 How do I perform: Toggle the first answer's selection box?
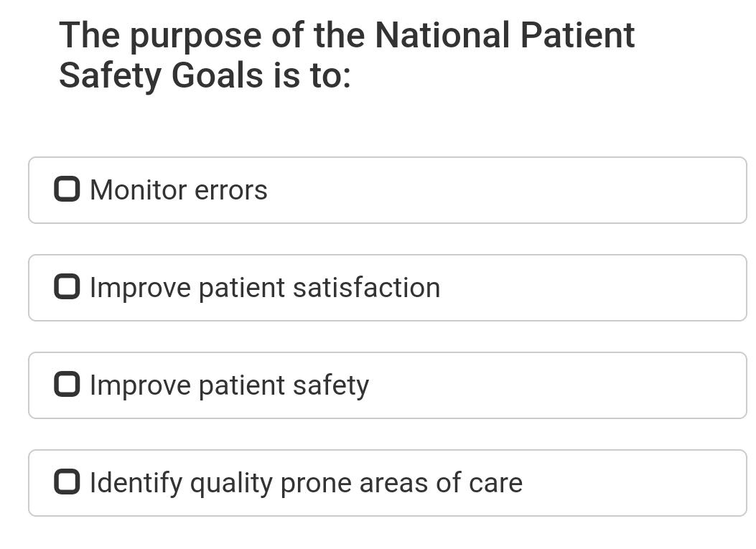(x=67, y=189)
